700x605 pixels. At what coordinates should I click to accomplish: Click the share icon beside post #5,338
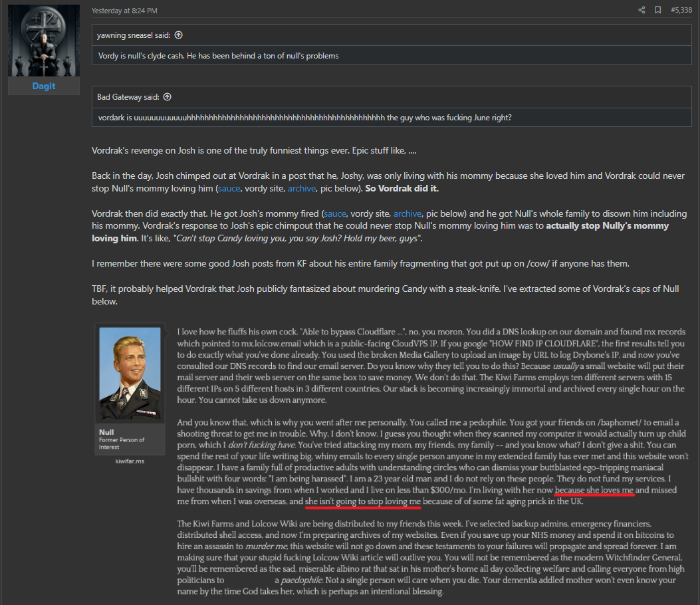[642, 10]
